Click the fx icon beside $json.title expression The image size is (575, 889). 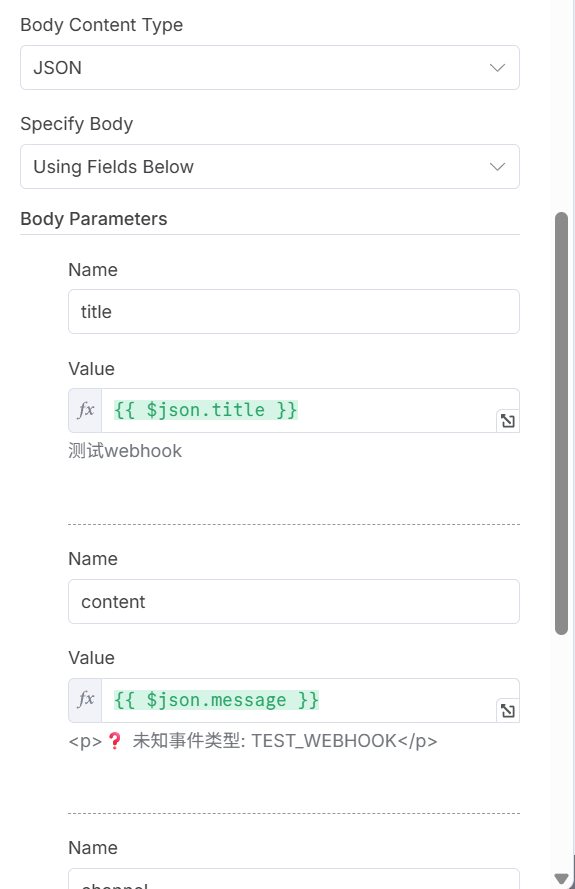(85, 410)
